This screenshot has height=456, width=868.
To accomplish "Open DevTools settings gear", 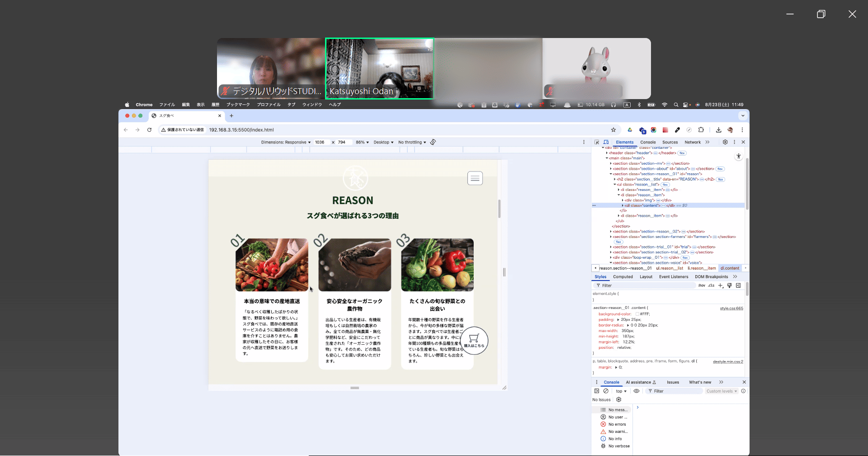I will click(x=725, y=142).
